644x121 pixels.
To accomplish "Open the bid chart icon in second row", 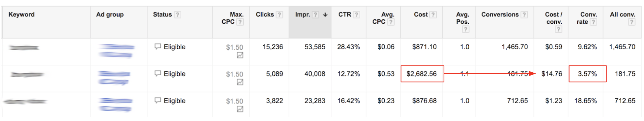I will (240, 82).
